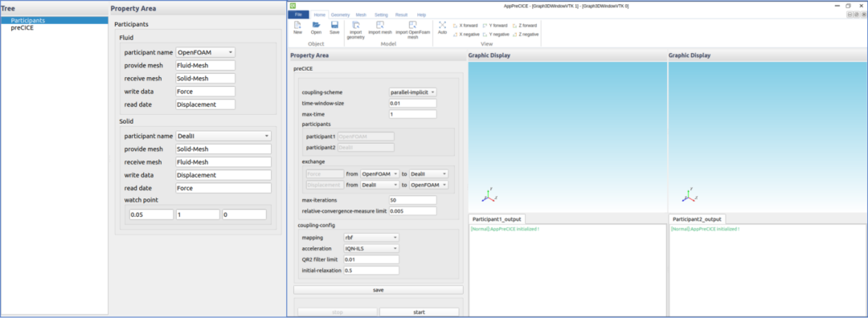Open Force exchange 'from OpenFOAM' dropdown
Image resolution: width=868 pixels, height=318 pixels.
pos(379,173)
